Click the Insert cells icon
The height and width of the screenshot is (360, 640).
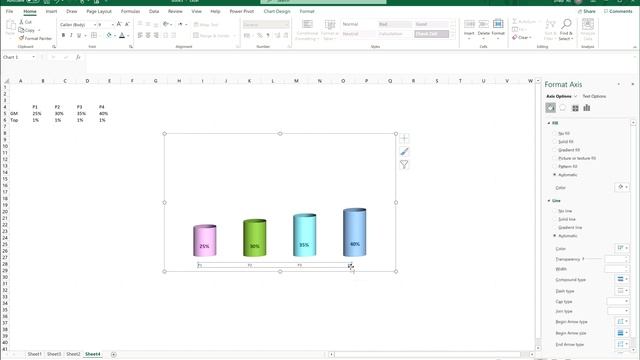point(469,24)
